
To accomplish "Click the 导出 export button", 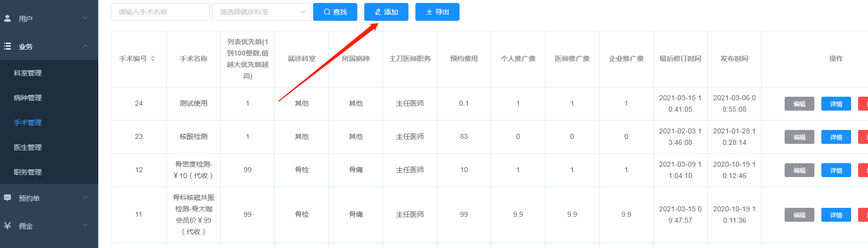I will coord(437,12).
